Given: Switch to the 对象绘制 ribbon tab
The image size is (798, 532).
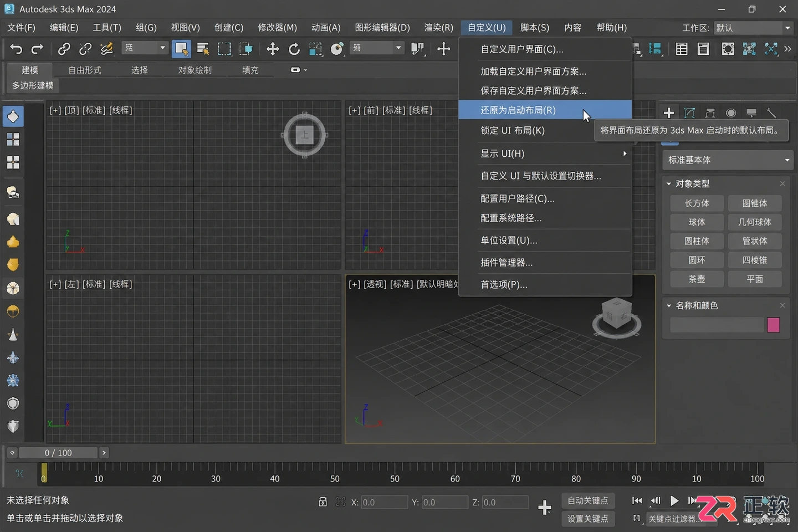Looking at the screenshot, I should (195, 70).
